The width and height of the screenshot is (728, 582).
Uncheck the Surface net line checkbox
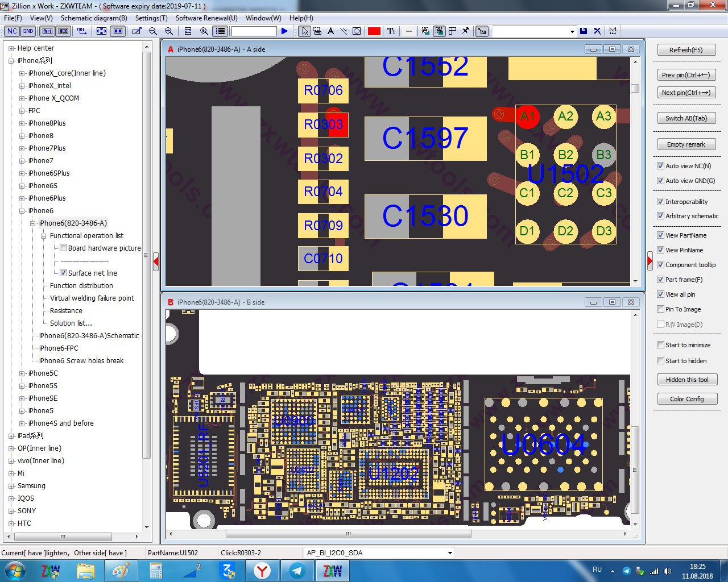click(x=63, y=273)
